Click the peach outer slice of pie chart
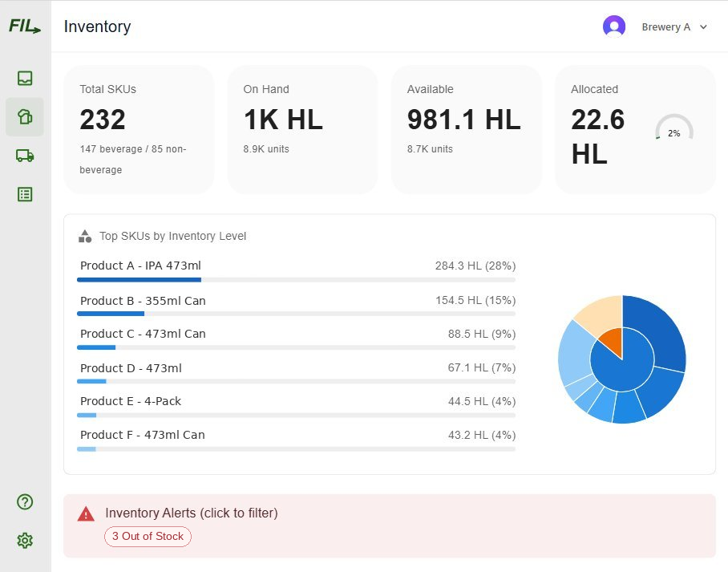Viewport: 728px width, 572px height. [x=601, y=314]
